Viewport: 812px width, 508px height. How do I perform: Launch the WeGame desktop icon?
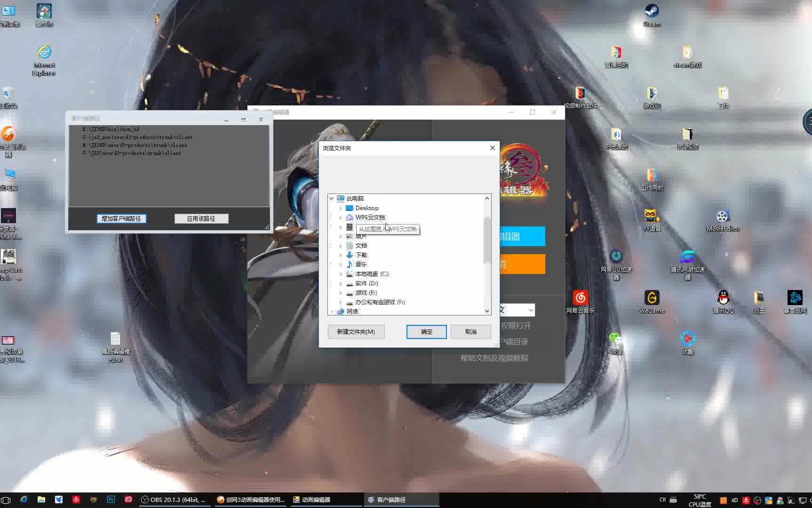pos(652,302)
